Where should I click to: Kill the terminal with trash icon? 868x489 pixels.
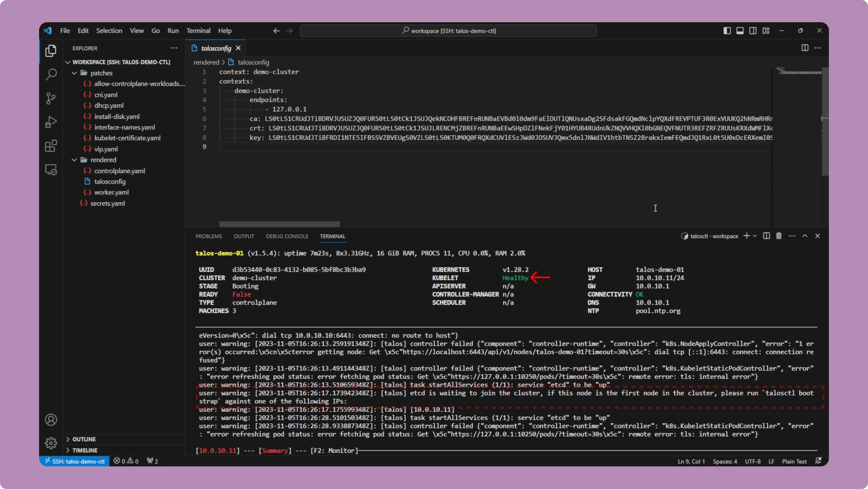[779, 236]
